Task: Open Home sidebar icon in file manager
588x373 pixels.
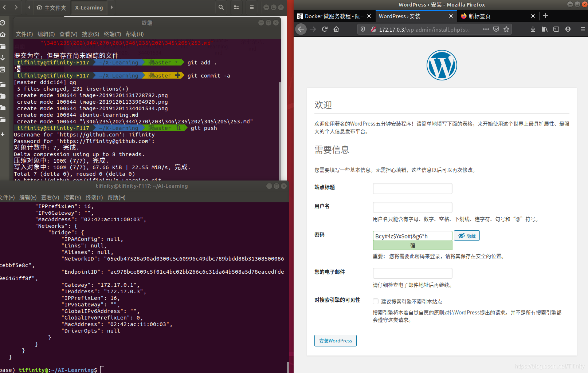Action: pos(3,34)
